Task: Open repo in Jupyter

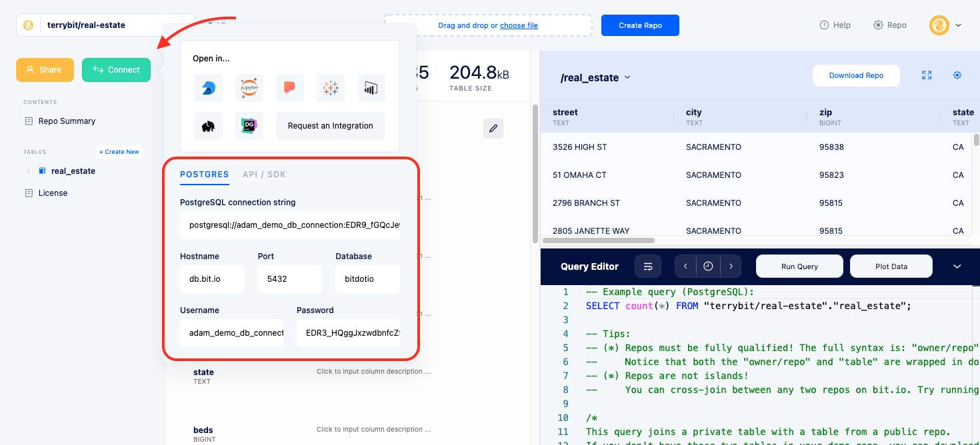Action: pos(249,88)
